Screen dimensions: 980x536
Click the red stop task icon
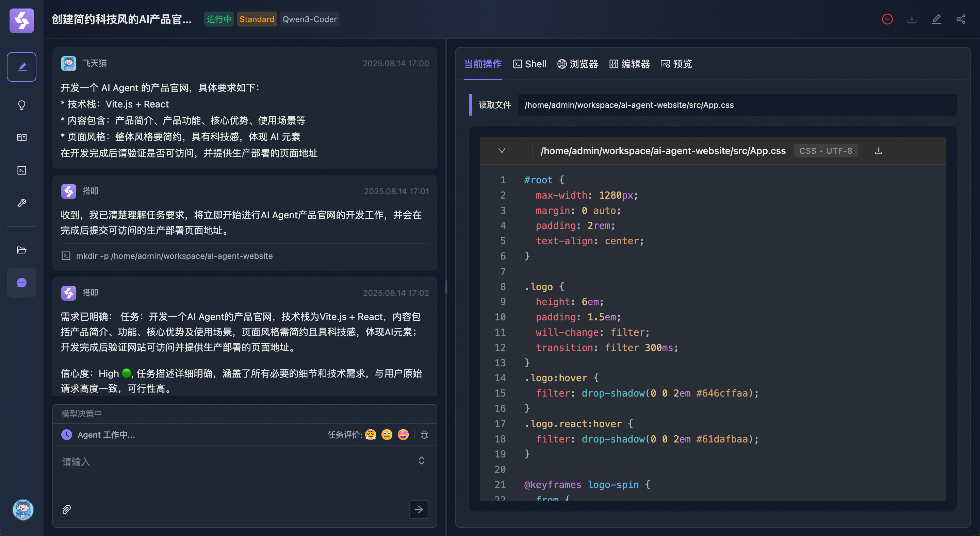coord(887,19)
